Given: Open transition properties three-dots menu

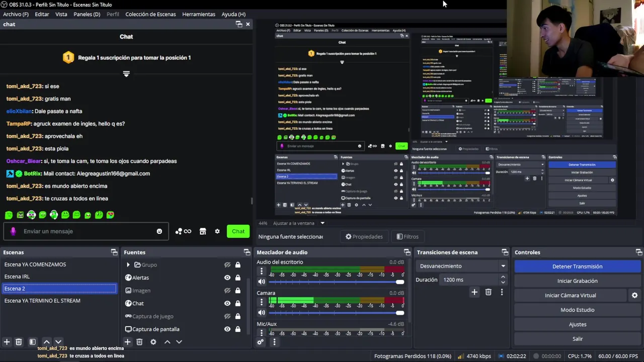Looking at the screenshot, I should [502, 292].
